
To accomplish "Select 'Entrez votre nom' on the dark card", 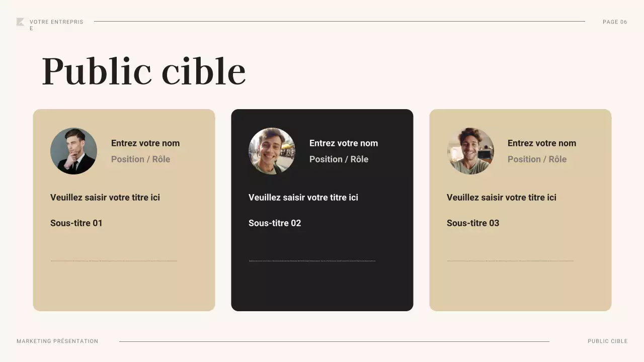I will tap(344, 143).
